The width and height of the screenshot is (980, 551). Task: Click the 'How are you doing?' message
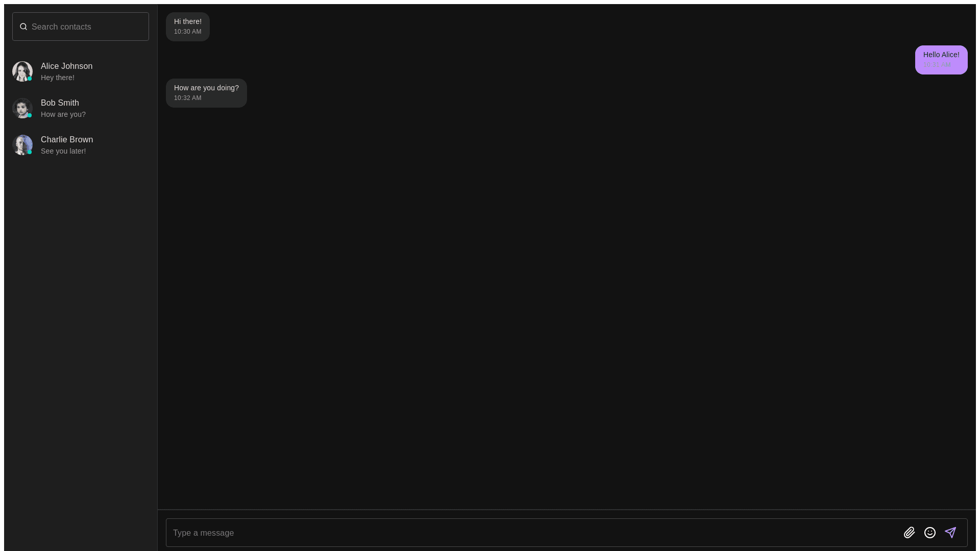click(206, 93)
